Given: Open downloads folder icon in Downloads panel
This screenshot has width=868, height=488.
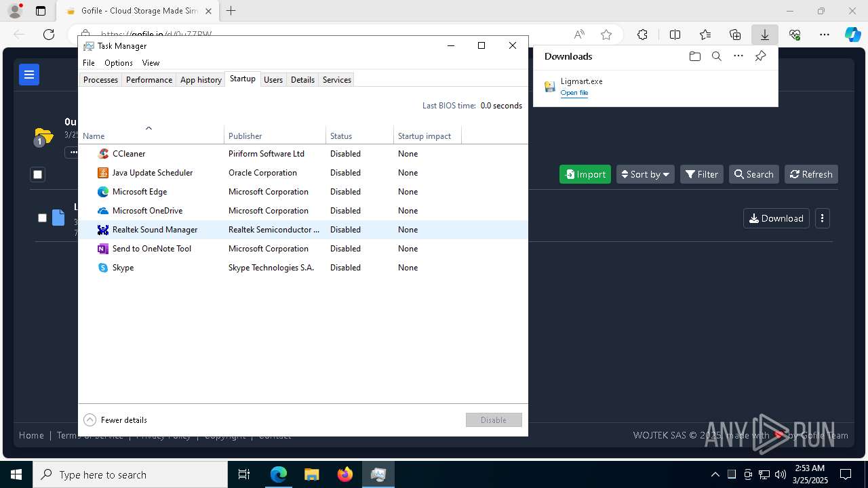Looking at the screenshot, I should coord(694,56).
